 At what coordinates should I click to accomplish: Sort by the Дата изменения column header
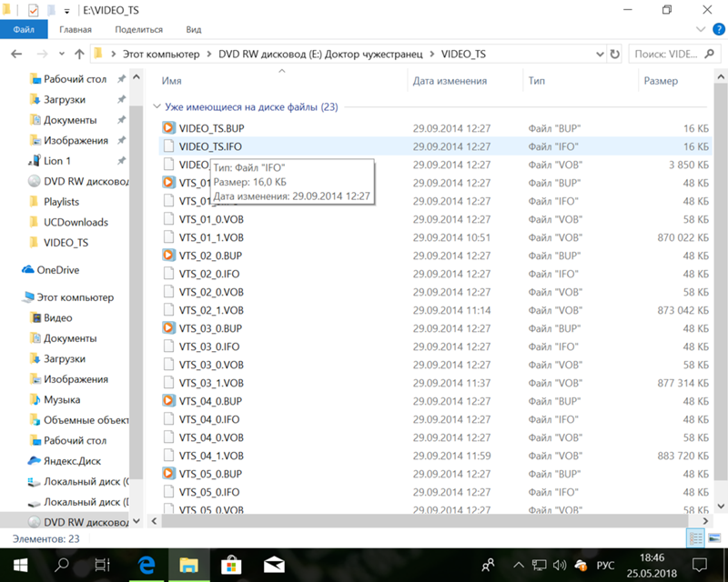pyautogui.click(x=450, y=81)
